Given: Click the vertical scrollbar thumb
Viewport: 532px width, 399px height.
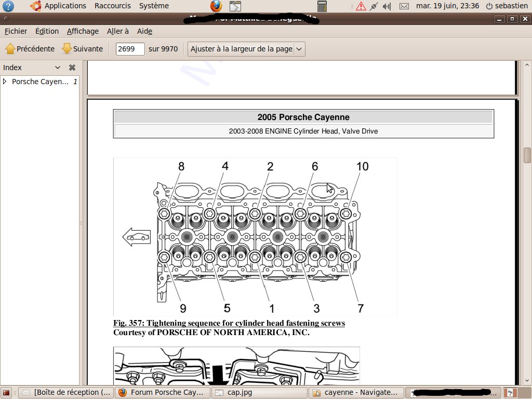Looking at the screenshot, I should pyautogui.click(x=527, y=155).
